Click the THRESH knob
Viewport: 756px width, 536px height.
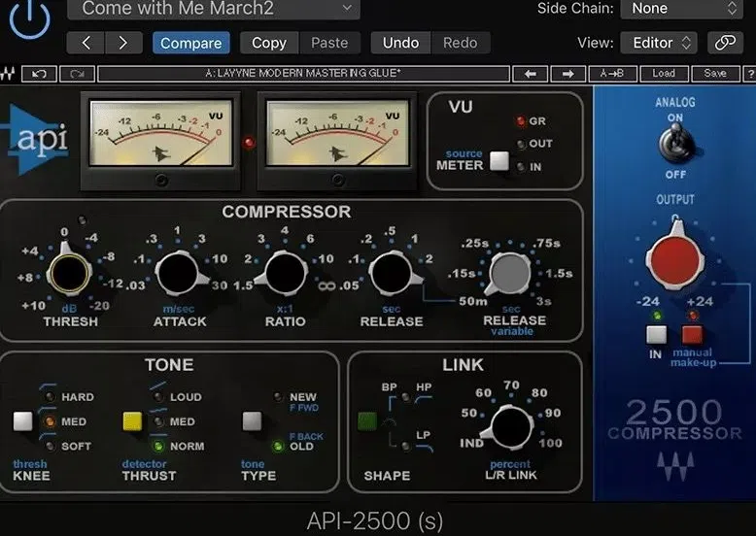[69, 273]
